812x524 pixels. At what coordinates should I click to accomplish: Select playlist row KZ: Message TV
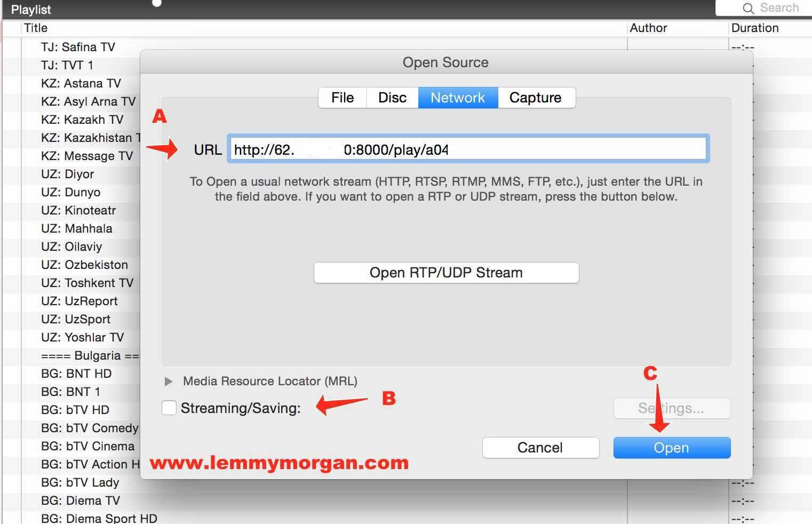point(87,156)
